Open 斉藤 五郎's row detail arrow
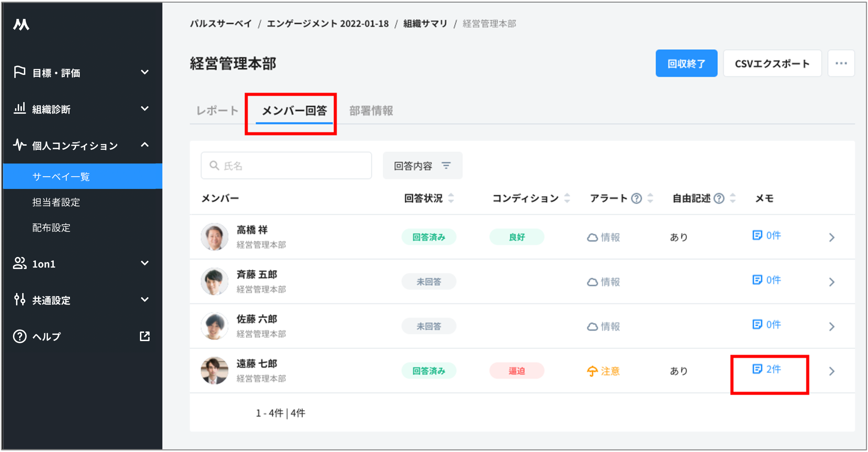The image size is (868, 452). [x=832, y=282]
